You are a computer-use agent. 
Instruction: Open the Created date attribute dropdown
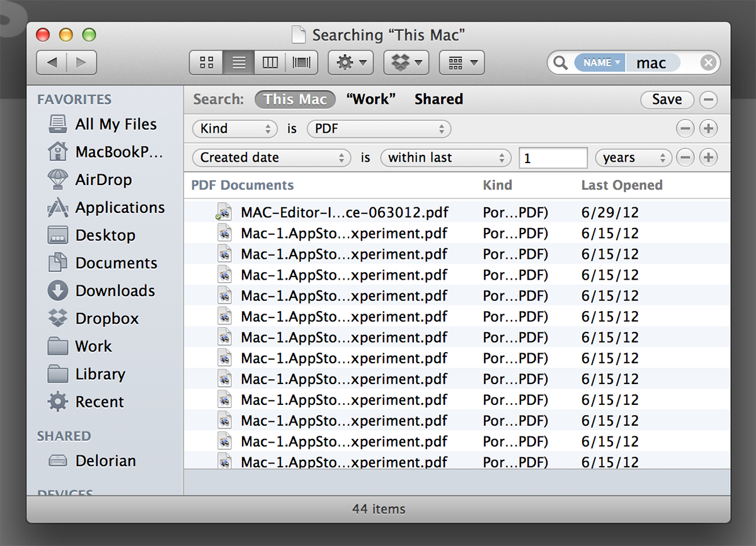[272, 157]
